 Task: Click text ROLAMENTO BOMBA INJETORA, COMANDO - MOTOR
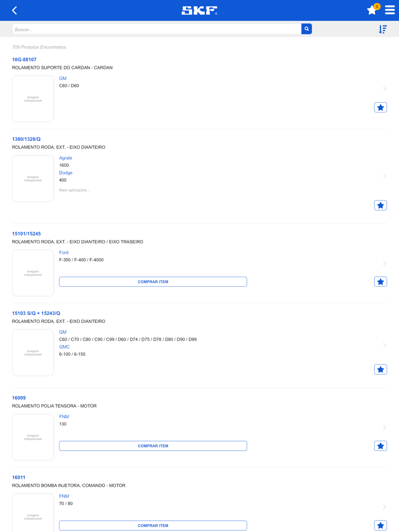coord(69,486)
